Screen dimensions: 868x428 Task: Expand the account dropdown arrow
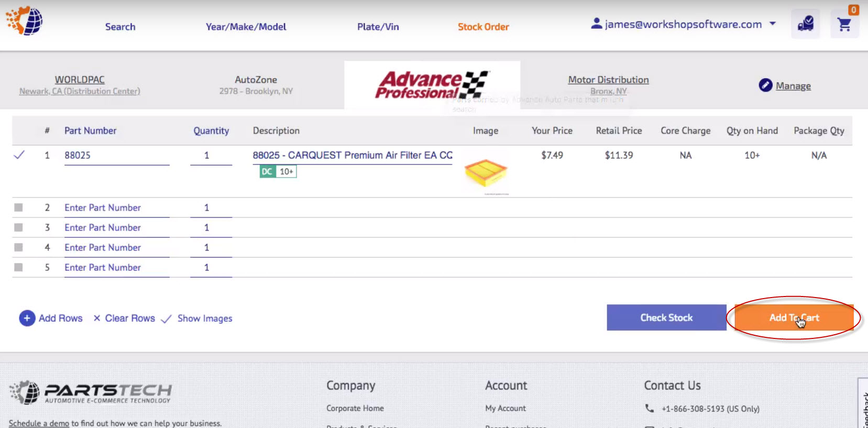pos(772,24)
